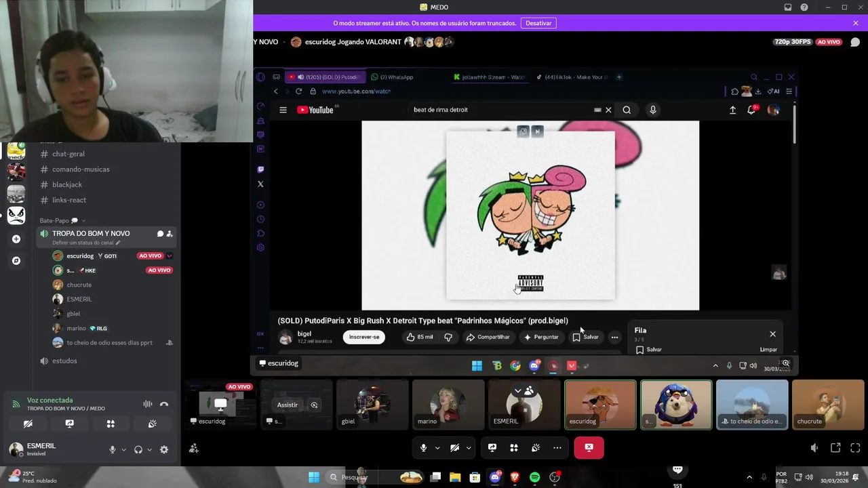This screenshot has height=488, width=868.
Task: Open chat for TROPA DO BOM Y NOVO channel
Action: 160,234
